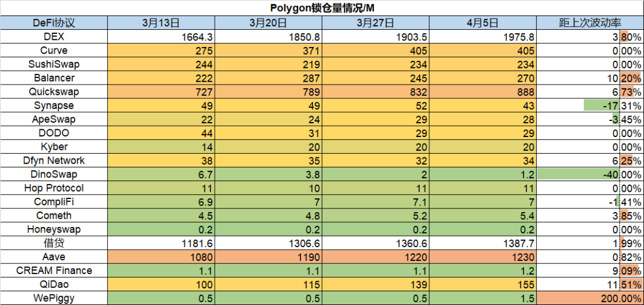Viewport: 644px width, 305px height.
Task: Select the Quickswap row label
Action: [x=54, y=92]
